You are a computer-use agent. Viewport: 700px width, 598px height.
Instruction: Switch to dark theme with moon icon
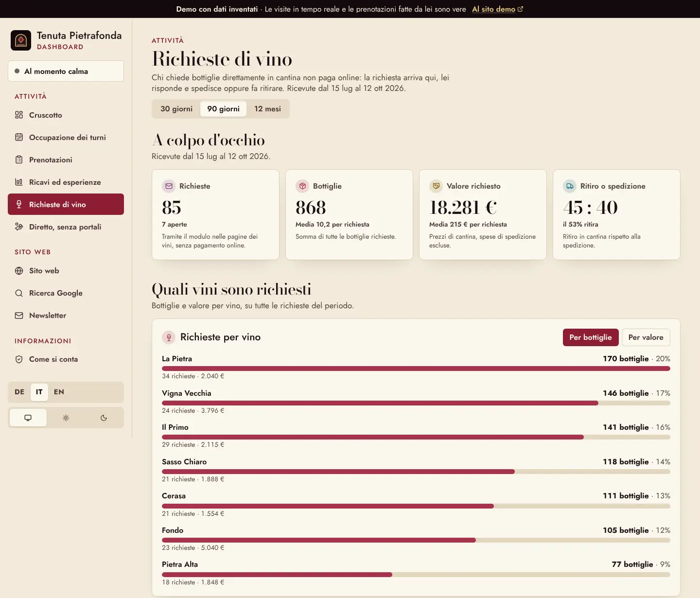pos(104,418)
